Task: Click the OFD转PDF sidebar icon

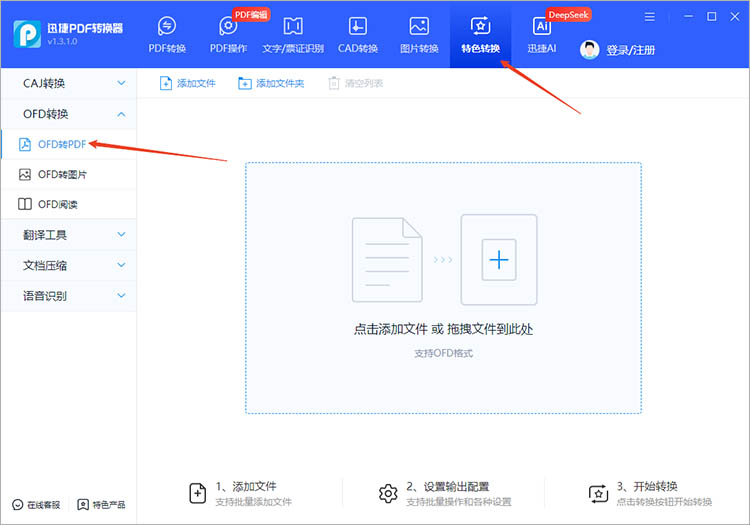Action: [25, 144]
